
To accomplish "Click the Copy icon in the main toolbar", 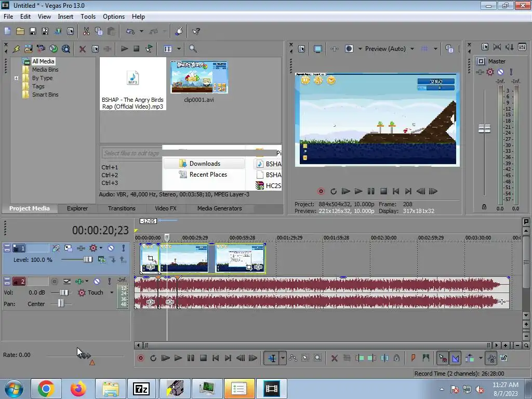I will (99, 31).
